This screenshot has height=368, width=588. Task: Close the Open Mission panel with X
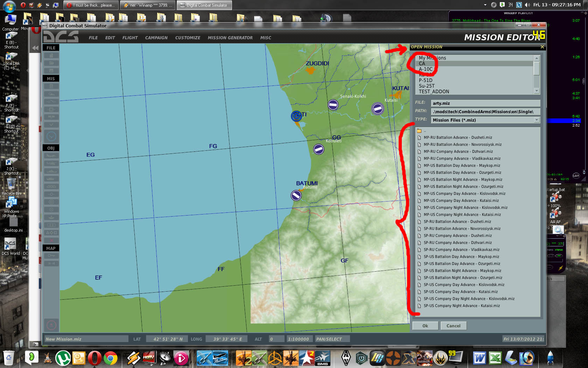pyautogui.click(x=542, y=47)
